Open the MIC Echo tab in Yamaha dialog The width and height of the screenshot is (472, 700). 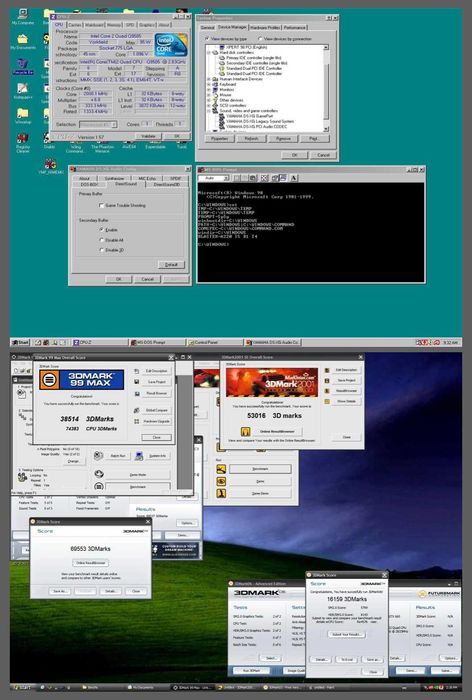pos(147,178)
